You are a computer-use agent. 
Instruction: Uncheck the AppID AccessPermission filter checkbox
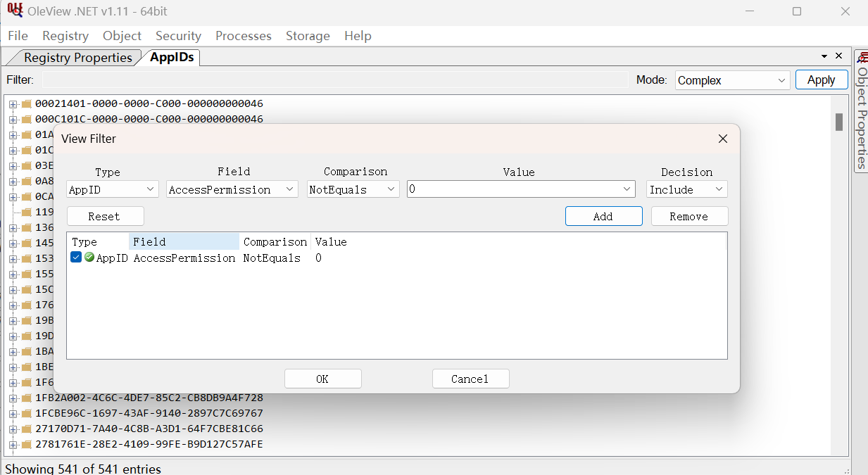(x=76, y=258)
